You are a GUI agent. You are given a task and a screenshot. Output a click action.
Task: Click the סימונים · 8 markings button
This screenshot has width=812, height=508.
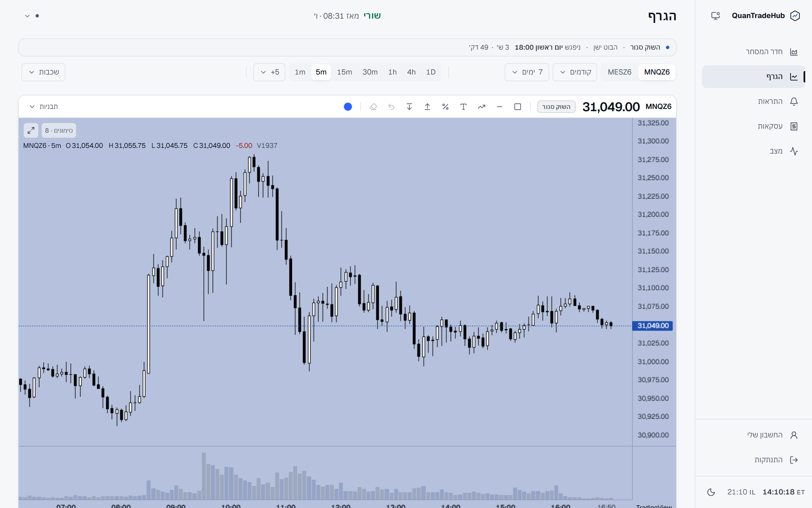coord(59,130)
